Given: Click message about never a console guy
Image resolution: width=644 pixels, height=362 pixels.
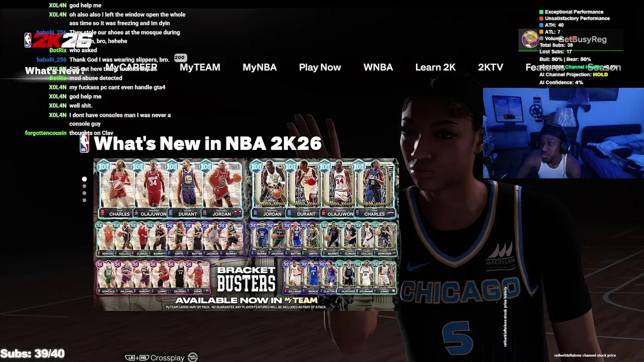Looking at the screenshot, I should click(120, 119).
